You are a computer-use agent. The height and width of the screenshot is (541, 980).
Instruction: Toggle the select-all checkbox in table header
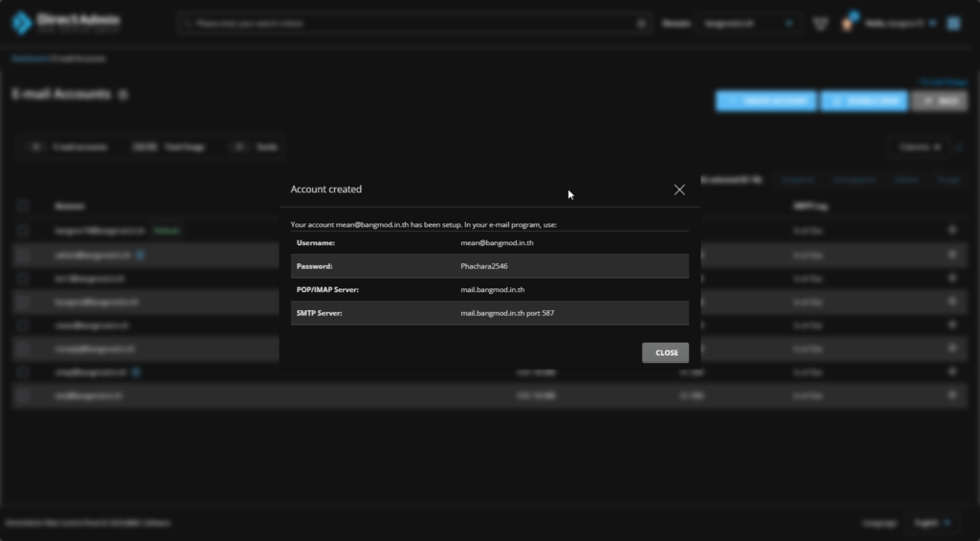(x=23, y=206)
